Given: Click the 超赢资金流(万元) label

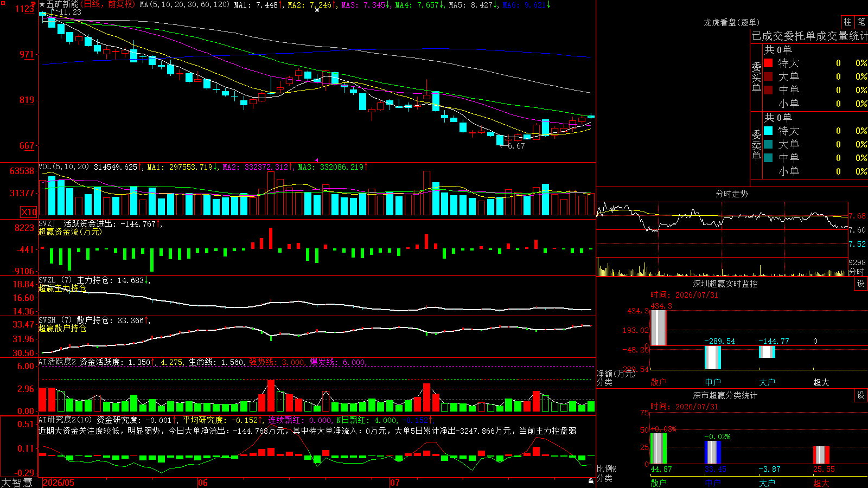Looking at the screenshot, I should tap(70, 232).
